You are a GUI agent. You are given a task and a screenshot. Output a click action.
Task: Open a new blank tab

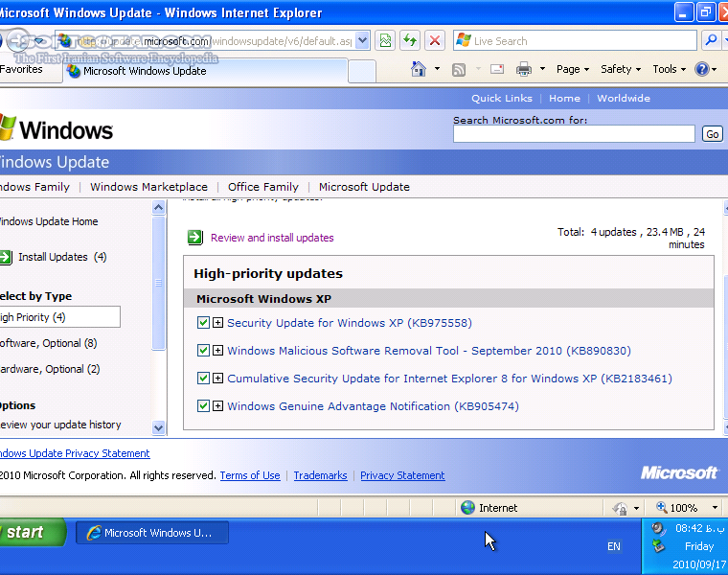362,72
